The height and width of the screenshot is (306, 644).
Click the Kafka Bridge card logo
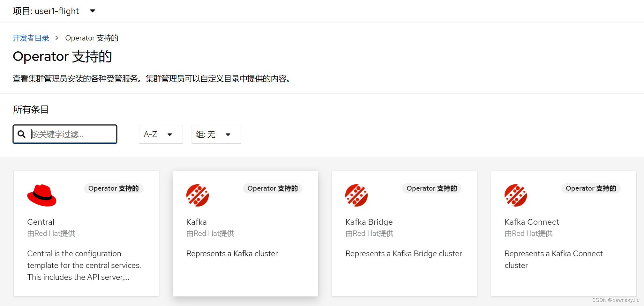click(356, 195)
